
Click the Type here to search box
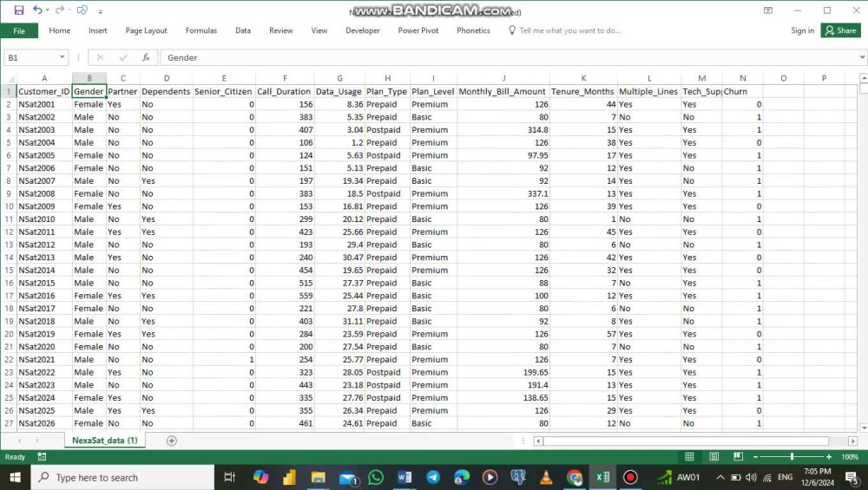point(122,477)
